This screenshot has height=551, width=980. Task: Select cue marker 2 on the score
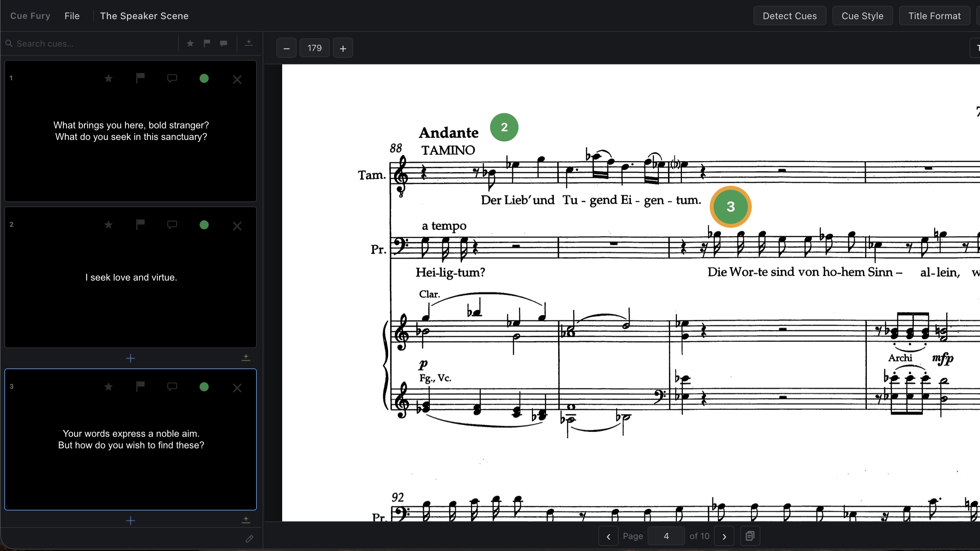504,127
